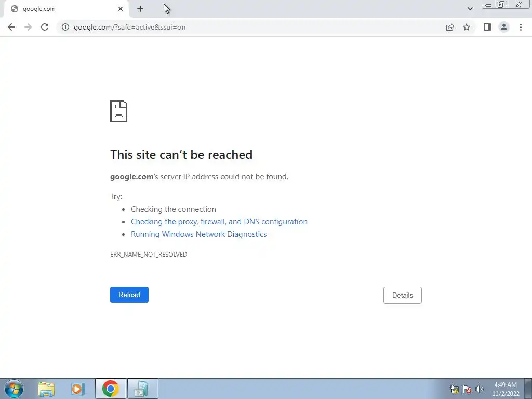This screenshot has width=532, height=399.
Task: Click ERR_NAME_NOT_RESOLVED error code text
Action: click(x=149, y=255)
